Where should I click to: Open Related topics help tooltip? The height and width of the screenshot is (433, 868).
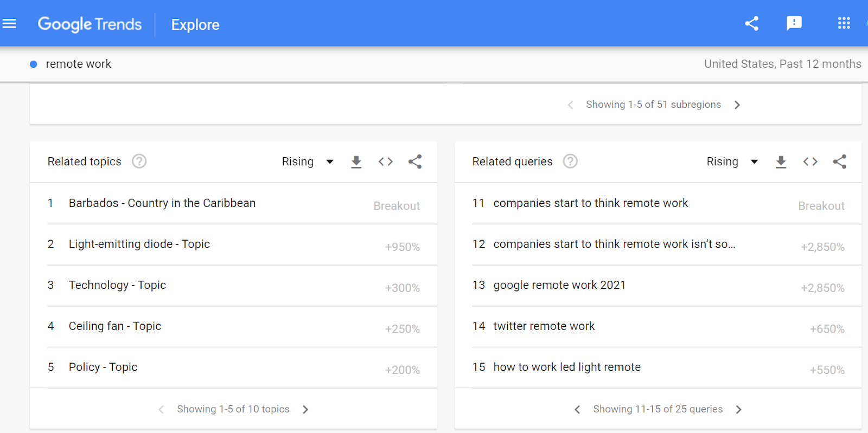[139, 161]
